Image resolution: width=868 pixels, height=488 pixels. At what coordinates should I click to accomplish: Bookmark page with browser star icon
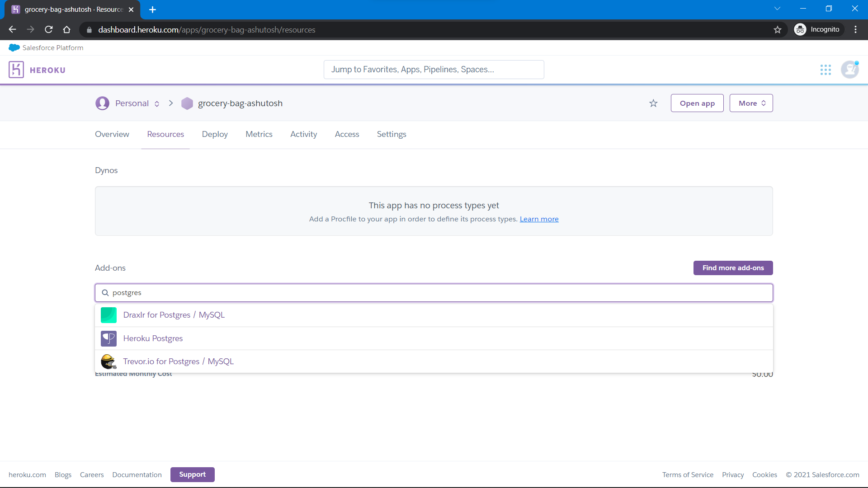coord(778,30)
